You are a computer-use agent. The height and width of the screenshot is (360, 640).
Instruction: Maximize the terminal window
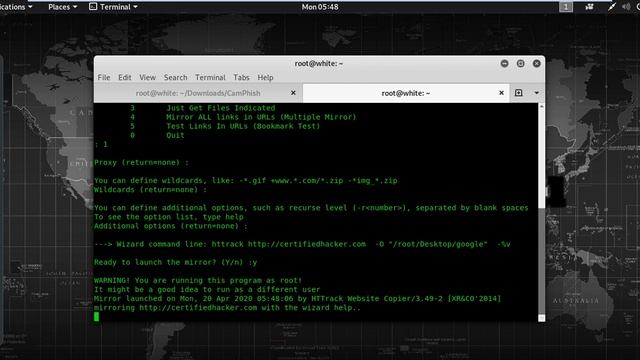tap(520, 64)
